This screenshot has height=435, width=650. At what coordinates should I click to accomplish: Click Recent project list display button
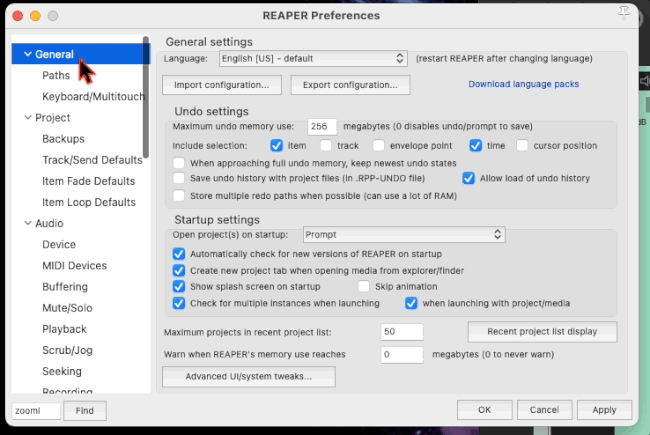point(542,332)
